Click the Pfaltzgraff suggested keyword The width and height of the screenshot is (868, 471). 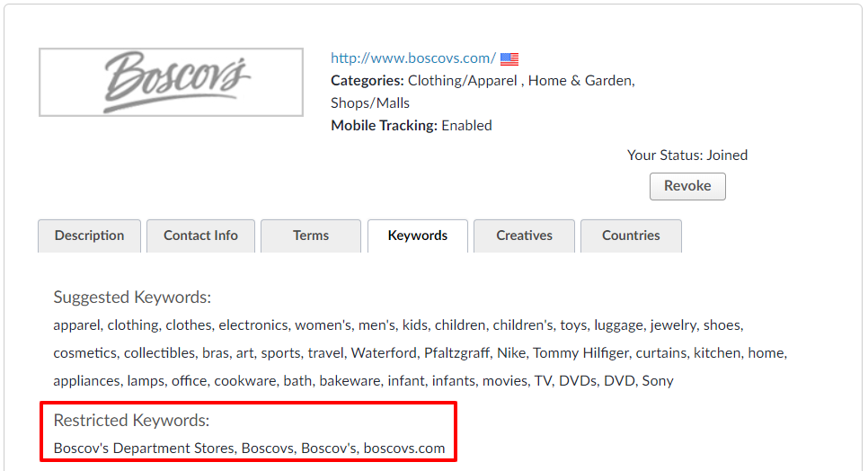(456, 353)
